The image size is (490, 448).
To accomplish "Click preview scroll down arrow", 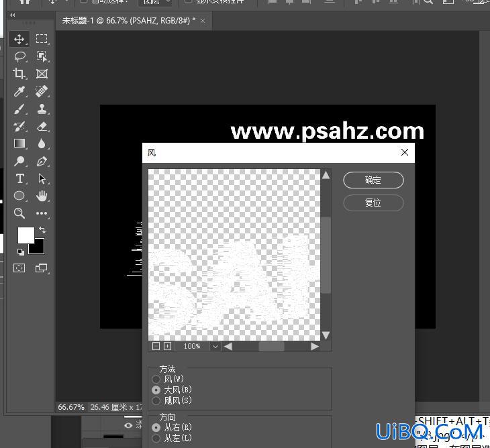I will click(x=326, y=335).
